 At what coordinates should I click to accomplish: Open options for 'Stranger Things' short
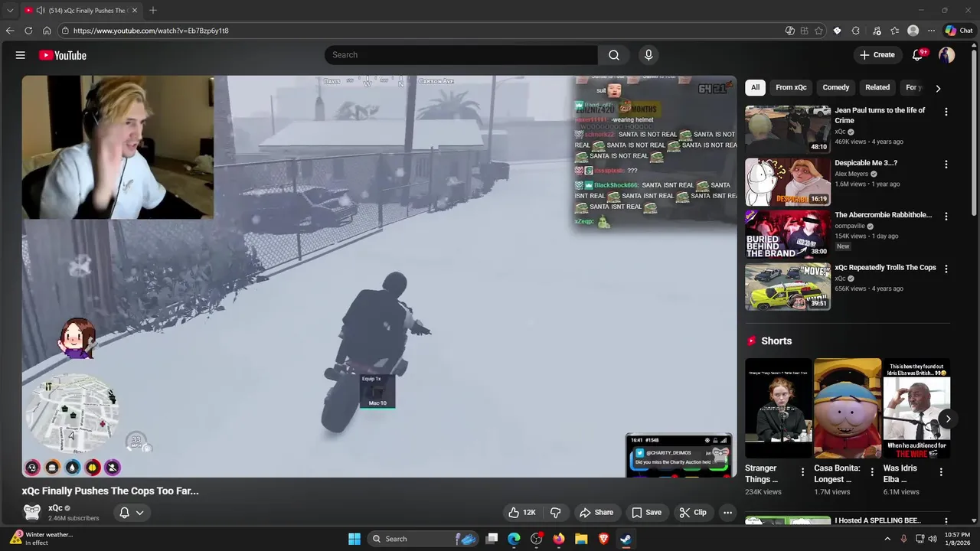point(802,472)
